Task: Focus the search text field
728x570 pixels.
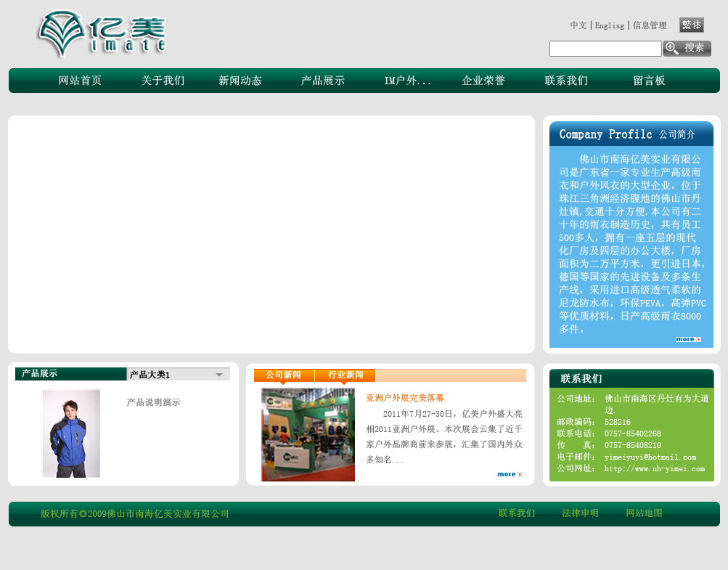Action: click(x=605, y=49)
